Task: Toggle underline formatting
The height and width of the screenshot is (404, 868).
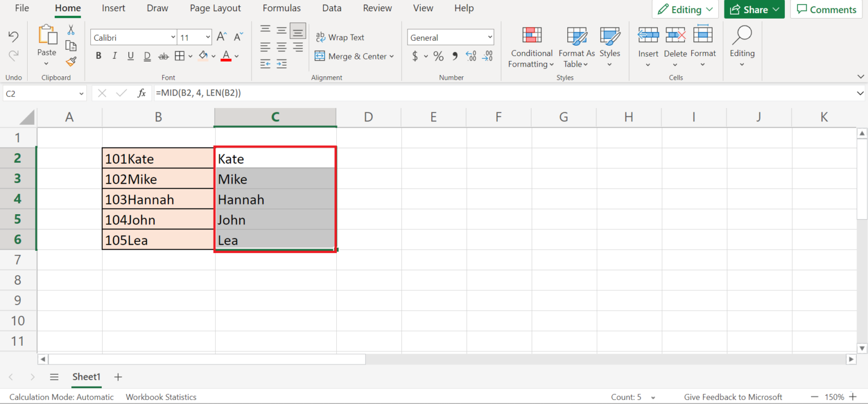Action: tap(131, 55)
